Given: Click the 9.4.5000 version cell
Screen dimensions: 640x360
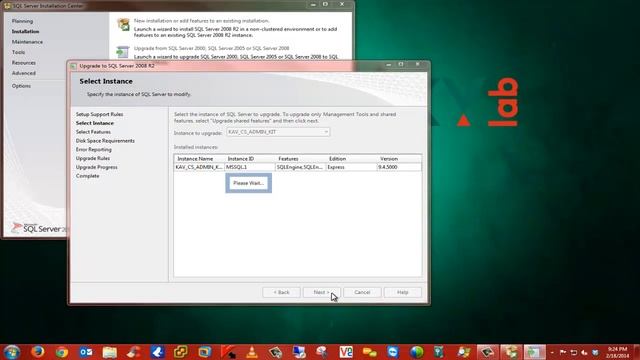Looking at the screenshot, I should tap(399, 167).
